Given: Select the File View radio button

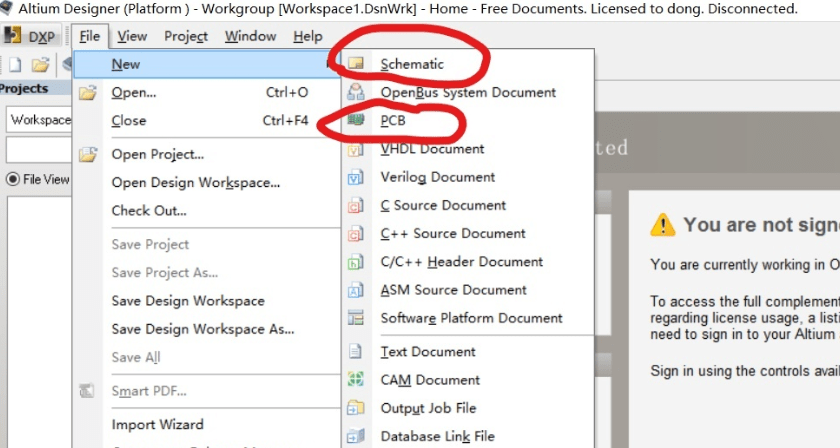Looking at the screenshot, I should (x=14, y=179).
